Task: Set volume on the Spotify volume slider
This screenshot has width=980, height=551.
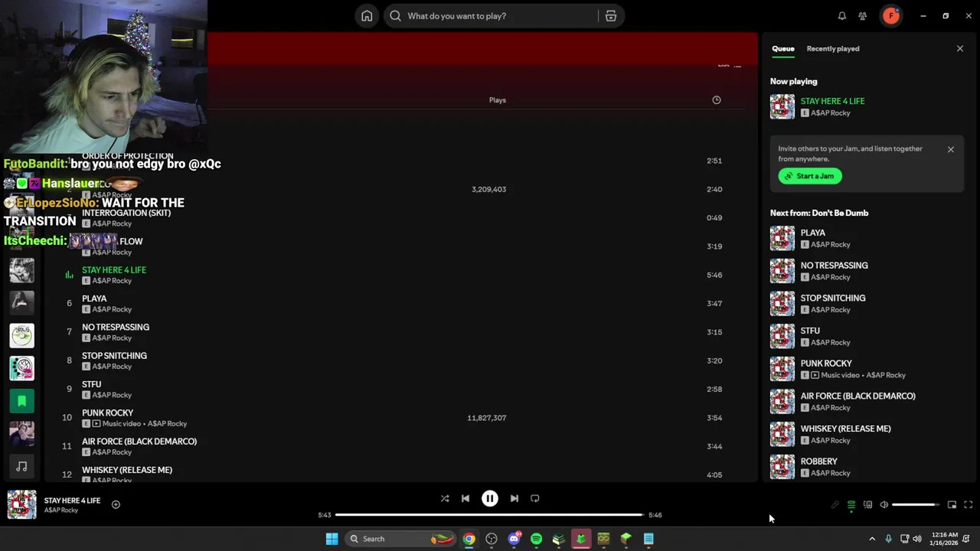Action: 915,505
